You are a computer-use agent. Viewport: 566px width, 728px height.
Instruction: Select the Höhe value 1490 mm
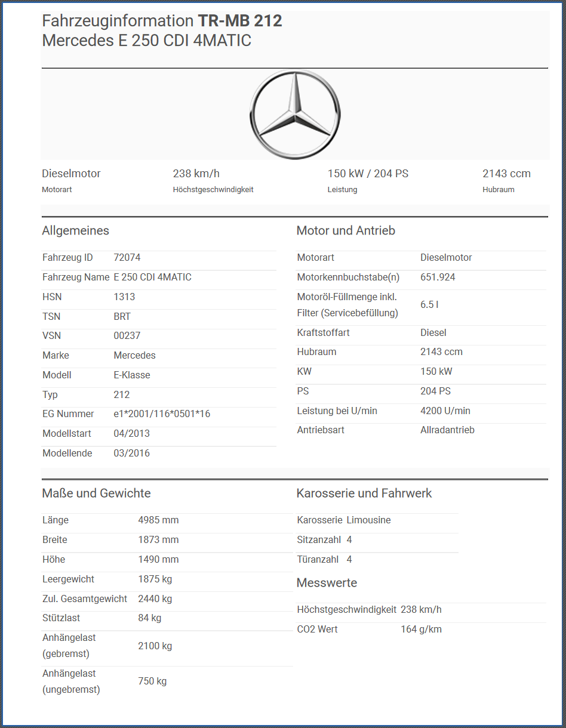point(158,560)
